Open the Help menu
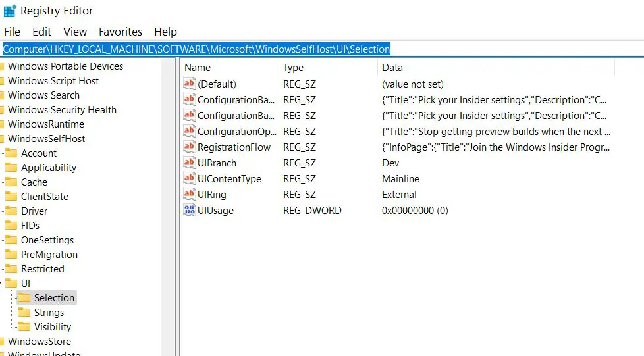Image resolution: width=644 pixels, height=356 pixels. pyautogui.click(x=165, y=32)
